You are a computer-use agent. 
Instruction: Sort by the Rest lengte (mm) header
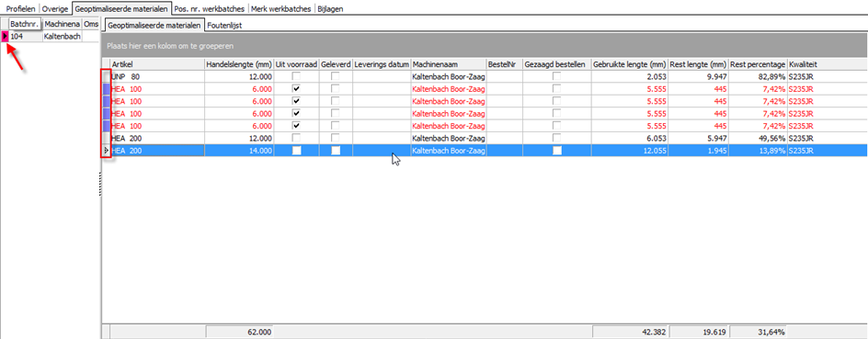point(699,64)
